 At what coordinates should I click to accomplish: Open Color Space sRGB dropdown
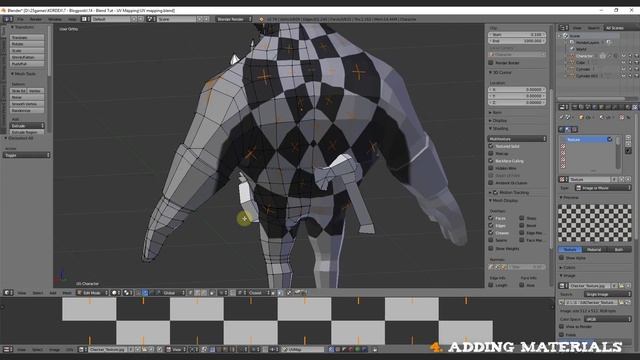pos(607,319)
